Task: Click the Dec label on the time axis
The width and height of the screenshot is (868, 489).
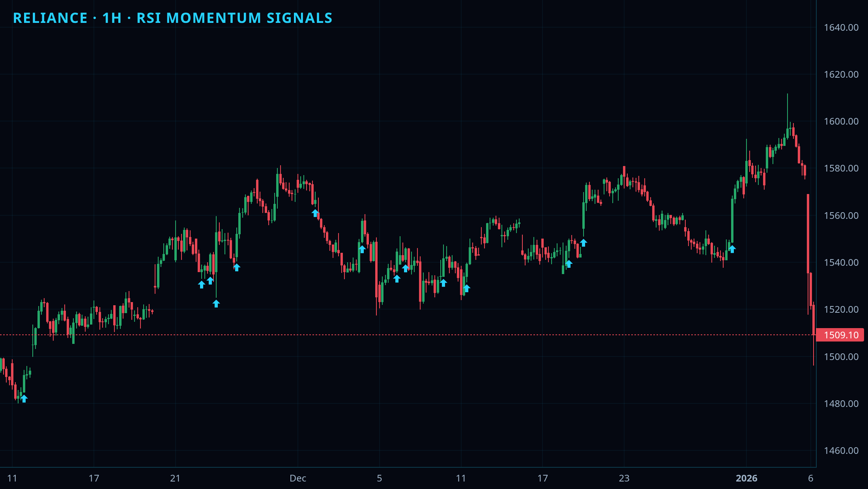Action: pyautogui.click(x=298, y=478)
